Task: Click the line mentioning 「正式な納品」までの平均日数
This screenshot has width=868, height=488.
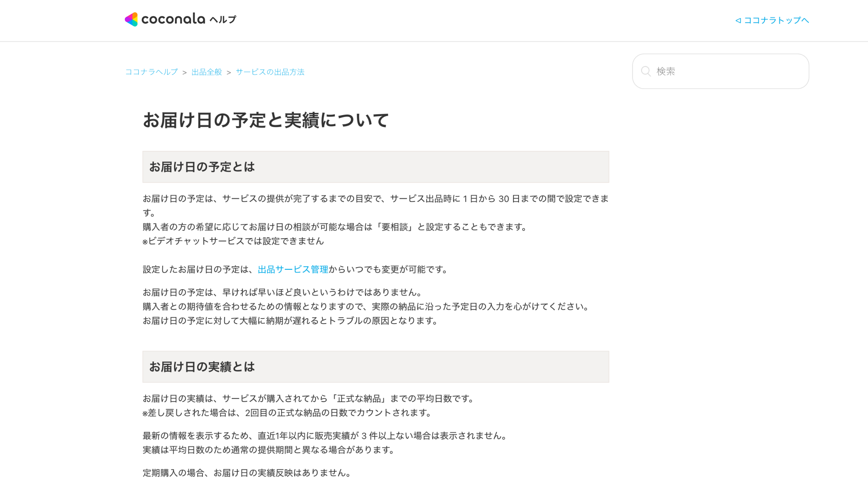Action: pyautogui.click(x=309, y=399)
